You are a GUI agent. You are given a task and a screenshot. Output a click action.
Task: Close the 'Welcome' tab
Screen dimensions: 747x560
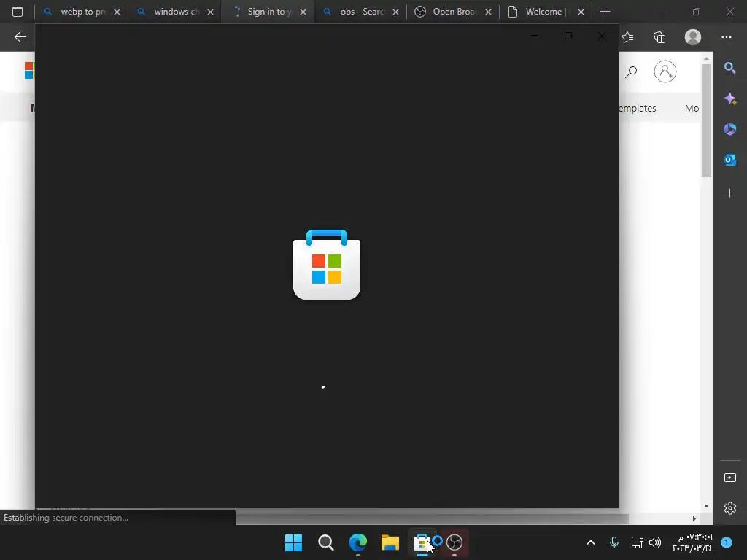[x=581, y=12]
